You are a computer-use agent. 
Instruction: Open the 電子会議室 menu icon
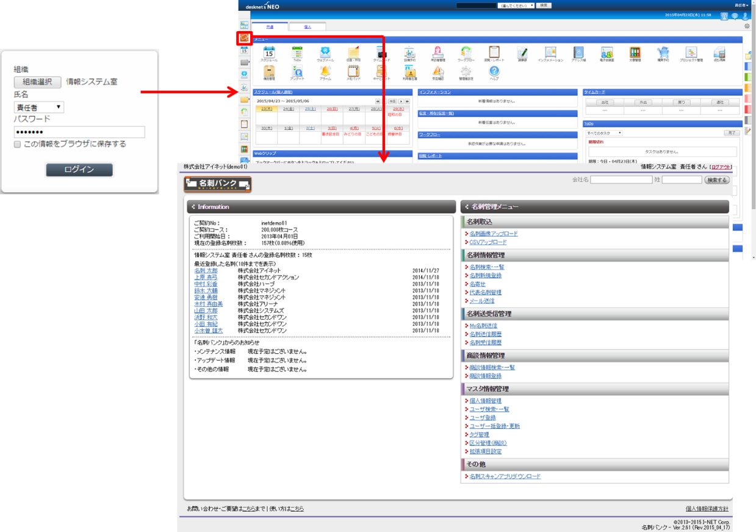click(x=607, y=53)
